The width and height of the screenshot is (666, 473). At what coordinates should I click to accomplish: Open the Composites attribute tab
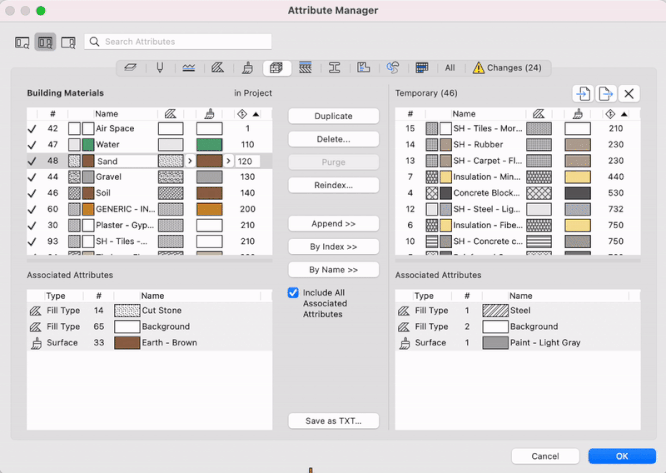pos(305,68)
